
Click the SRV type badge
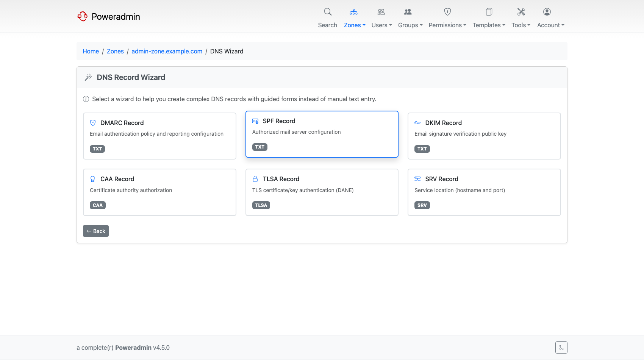tap(422, 205)
